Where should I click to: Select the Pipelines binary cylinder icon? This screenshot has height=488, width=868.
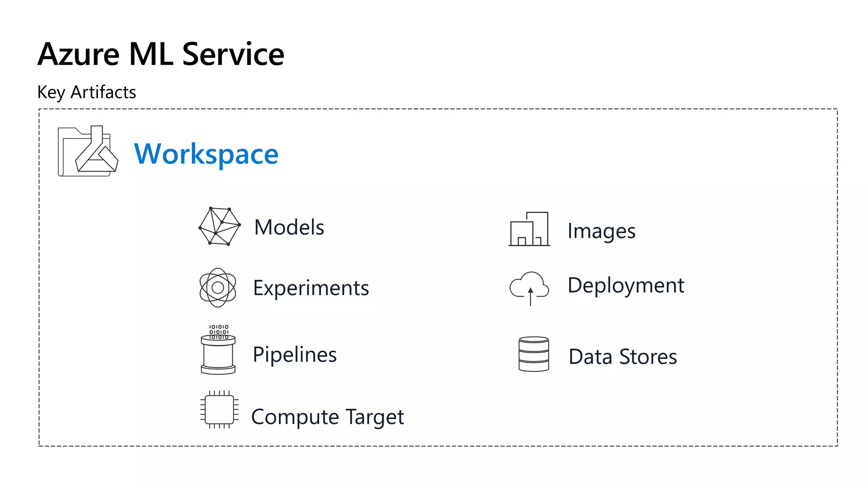(x=218, y=349)
